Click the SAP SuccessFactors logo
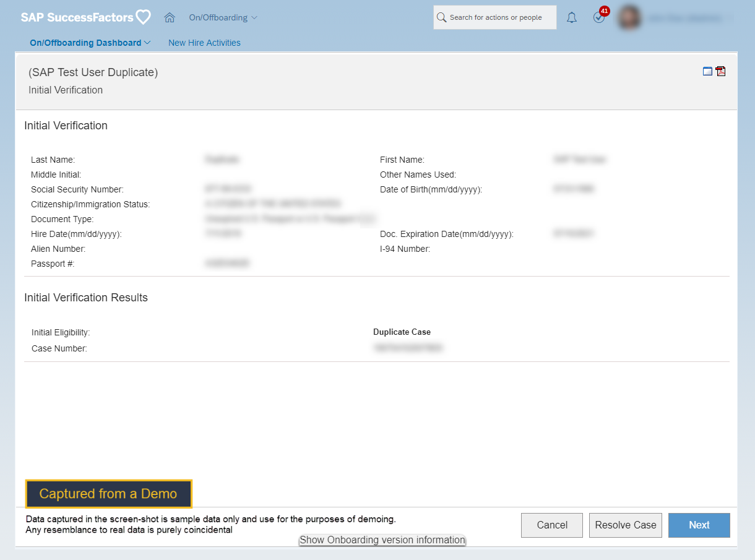 [85, 17]
